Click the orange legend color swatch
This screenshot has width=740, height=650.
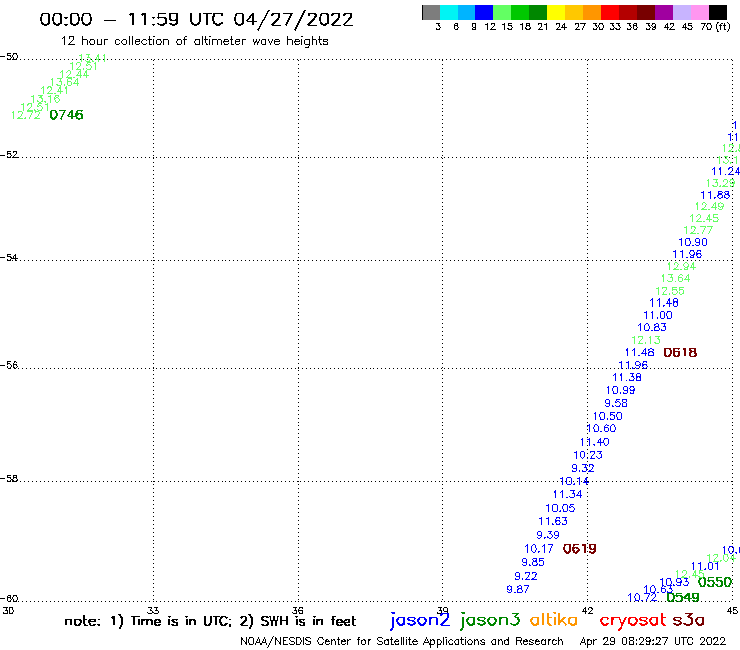click(592, 12)
